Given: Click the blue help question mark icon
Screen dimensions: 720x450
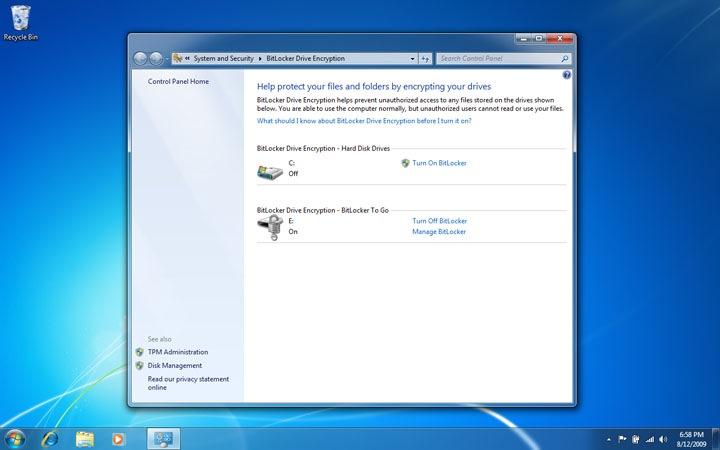Looking at the screenshot, I should [x=566, y=75].
